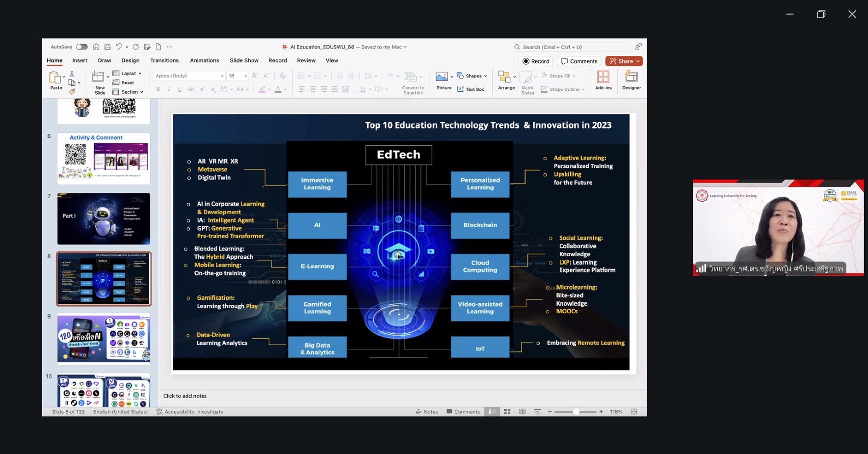Toggle Normal view button in status bar

tap(492, 412)
